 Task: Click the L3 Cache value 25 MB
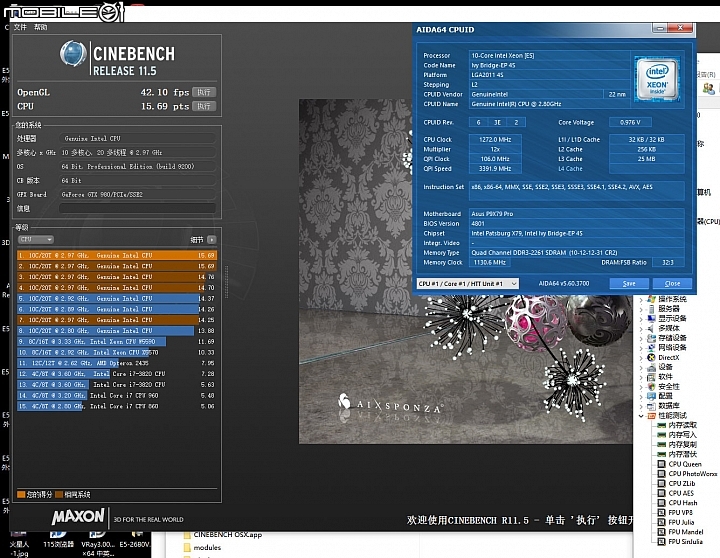click(x=647, y=159)
